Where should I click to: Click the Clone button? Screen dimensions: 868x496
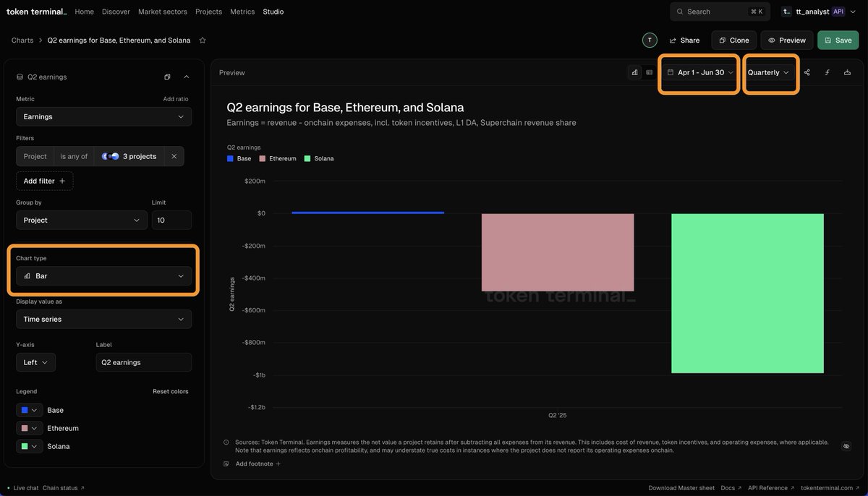click(x=734, y=40)
